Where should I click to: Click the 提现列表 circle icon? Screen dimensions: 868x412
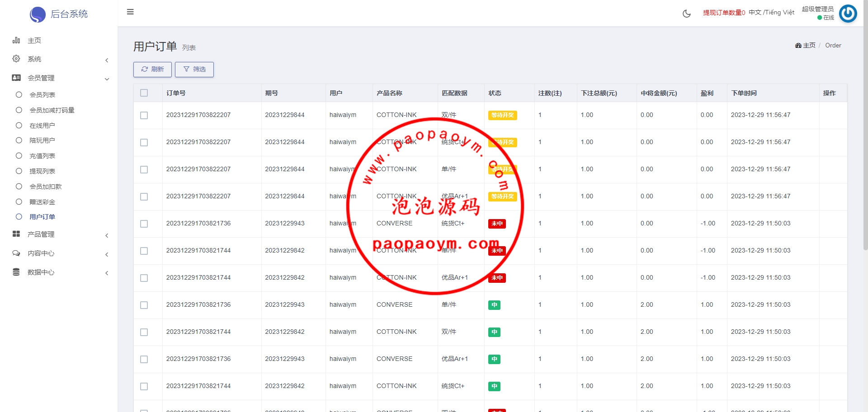point(19,171)
